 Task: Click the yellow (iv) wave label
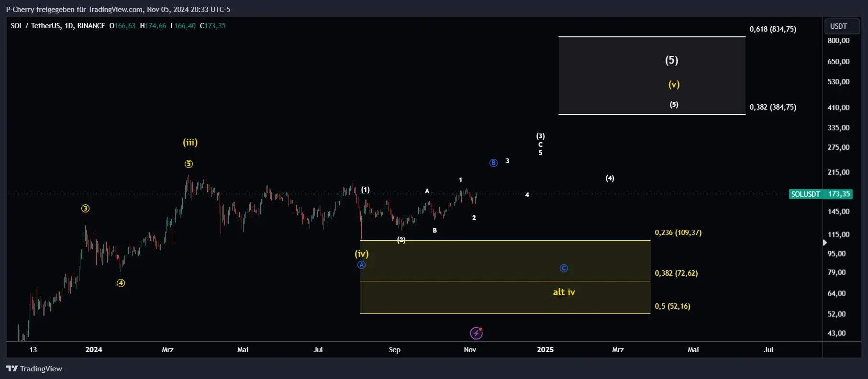(x=362, y=254)
